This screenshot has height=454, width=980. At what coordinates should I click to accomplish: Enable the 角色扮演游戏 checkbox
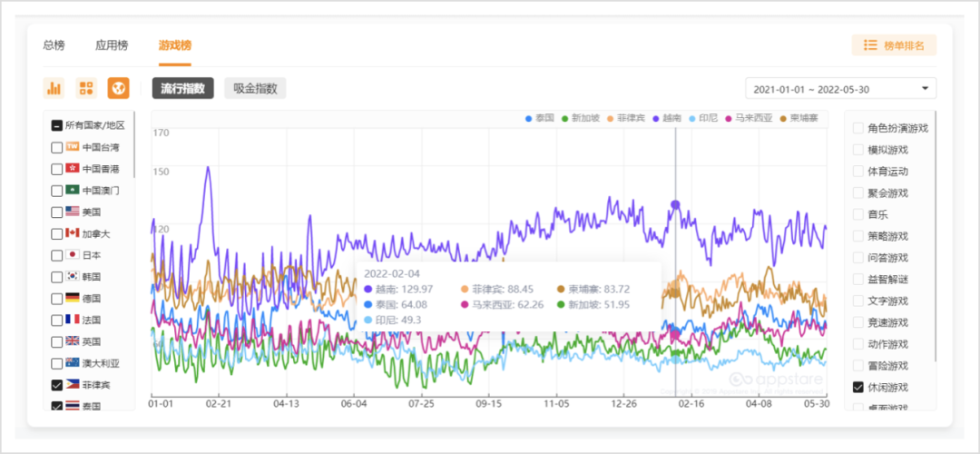pyautogui.click(x=858, y=128)
